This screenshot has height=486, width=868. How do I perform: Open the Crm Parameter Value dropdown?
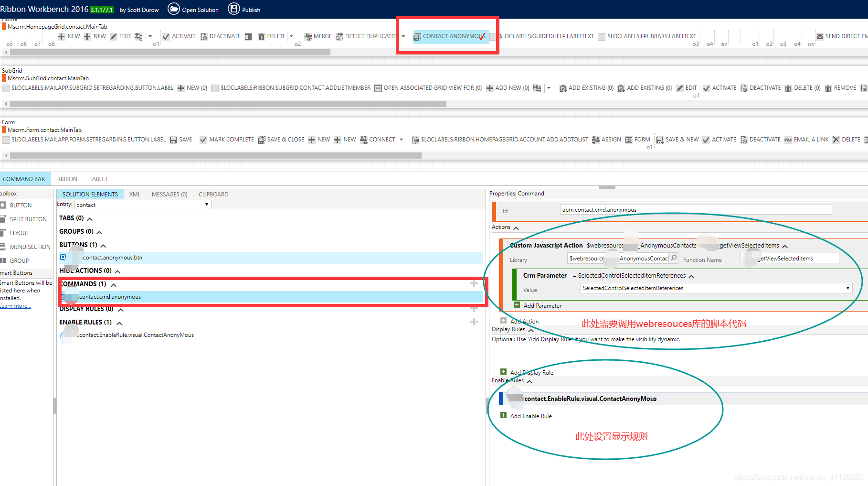tap(716, 288)
